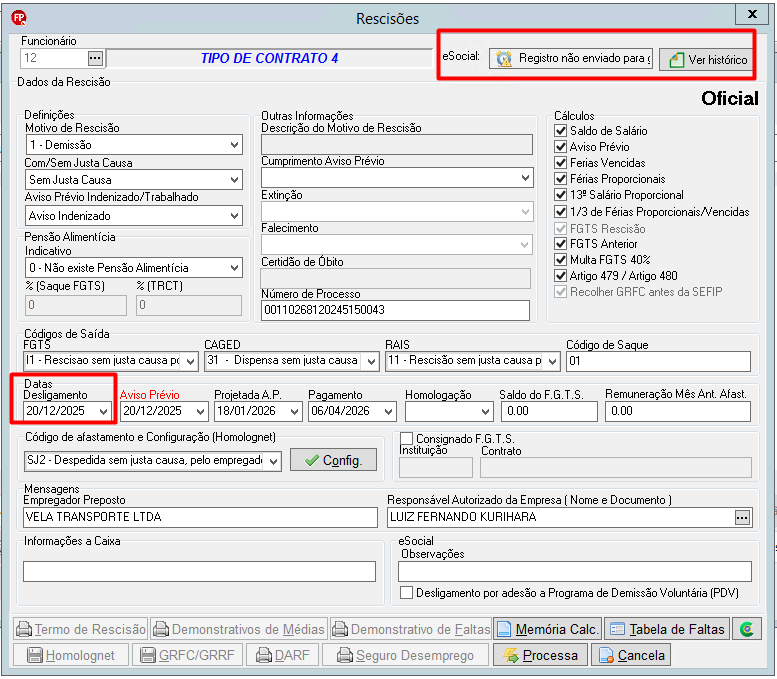This screenshot has height=679, width=777.
Task: Click Registro não enviado eSocial status button
Action: click(571, 58)
